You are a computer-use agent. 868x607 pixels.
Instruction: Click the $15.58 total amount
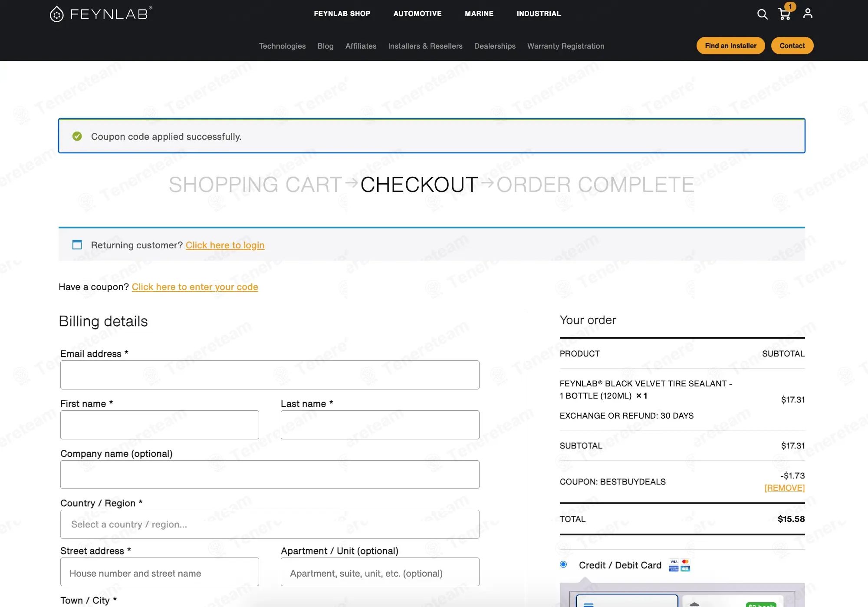(791, 519)
